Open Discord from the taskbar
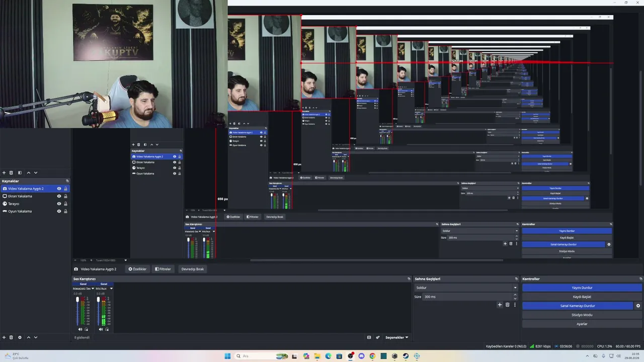Image resolution: width=644 pixels, height=362 pixels. click(361, 356)
